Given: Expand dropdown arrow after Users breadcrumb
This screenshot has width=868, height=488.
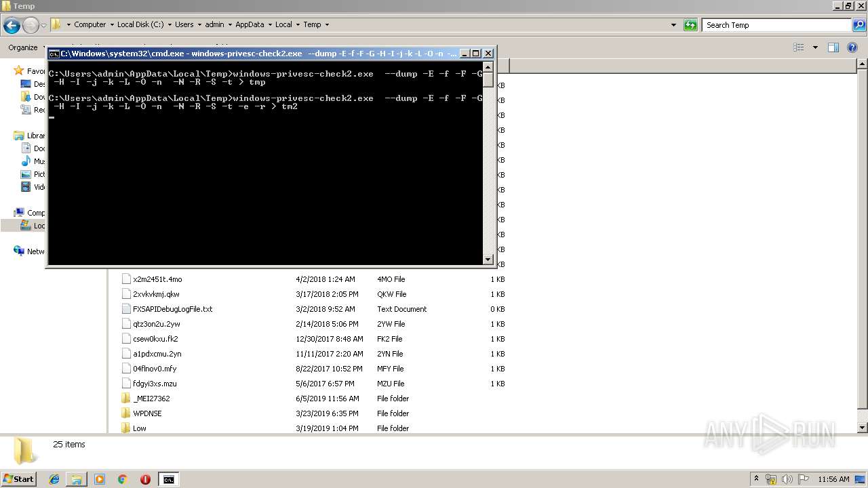Looking at the screenshot, I should point(199,24).
